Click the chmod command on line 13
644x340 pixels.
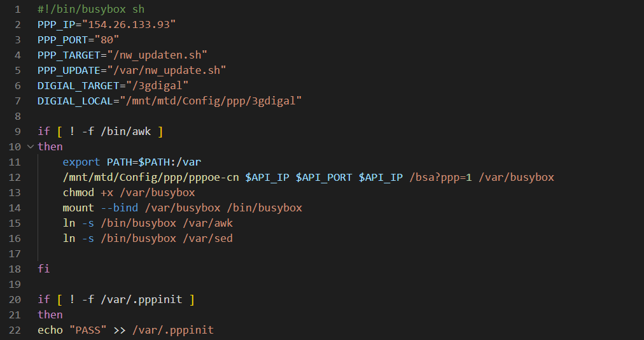78,192
